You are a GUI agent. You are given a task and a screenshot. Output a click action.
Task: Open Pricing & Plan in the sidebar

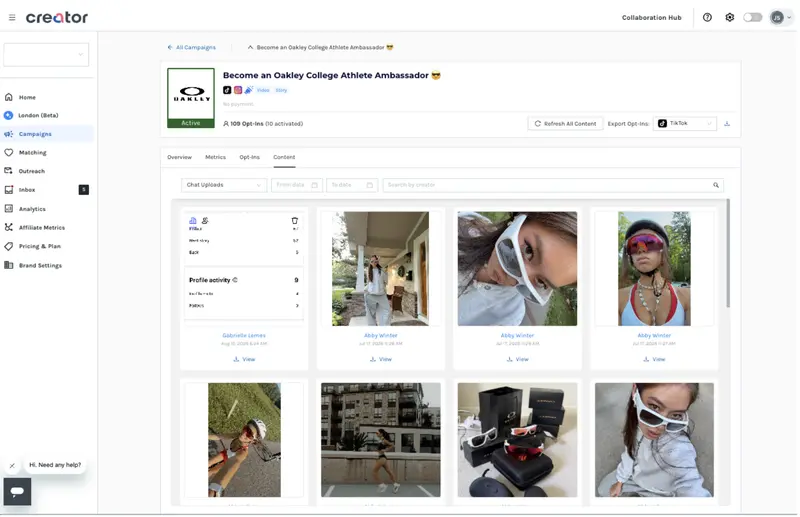pyautogui.click(x=40, y=246)
